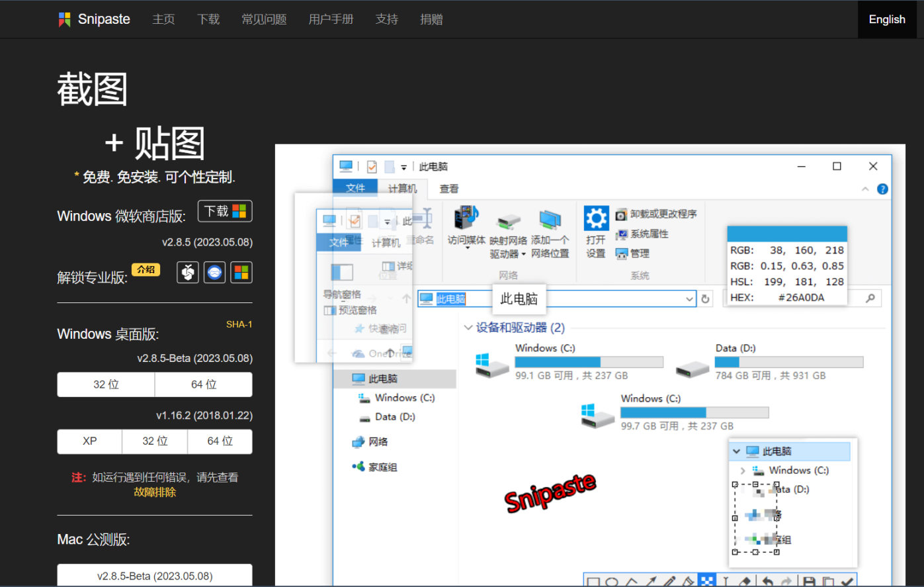
Task: Click the finish checkmark in the Snipaste toolbar
Action: point(847,581)
